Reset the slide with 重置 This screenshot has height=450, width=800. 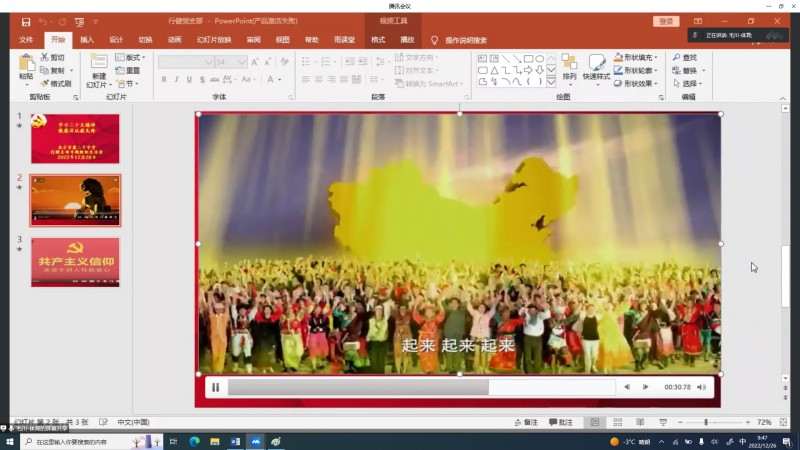(x=128, y=70)
